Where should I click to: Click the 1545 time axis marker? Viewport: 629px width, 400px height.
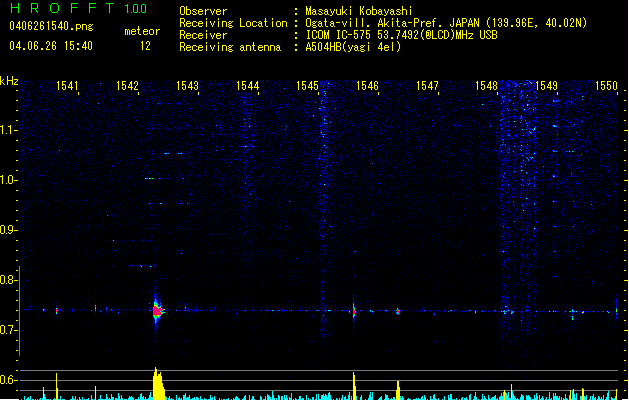[307, 86]
